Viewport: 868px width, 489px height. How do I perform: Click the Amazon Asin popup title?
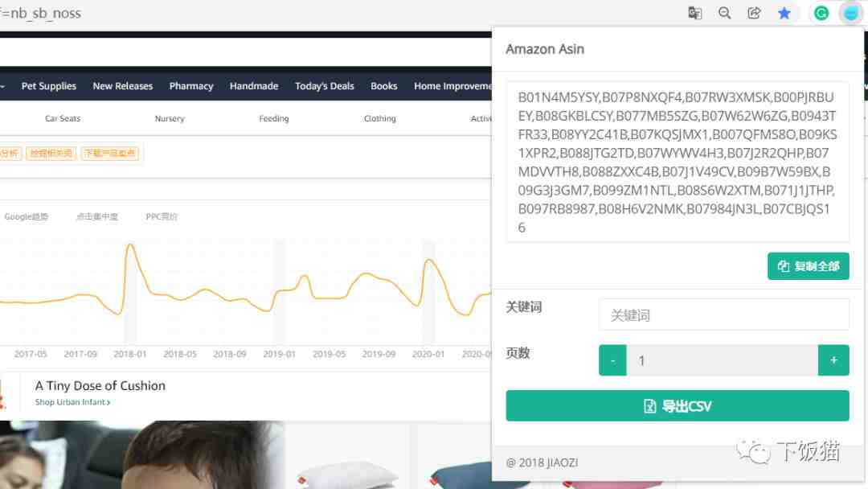click(x=545, y=49)
